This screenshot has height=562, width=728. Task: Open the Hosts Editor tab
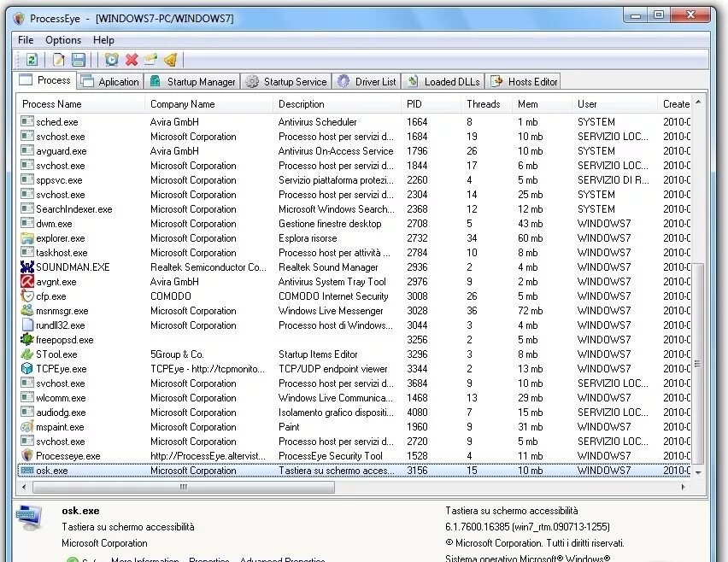(x=523, y=82)
